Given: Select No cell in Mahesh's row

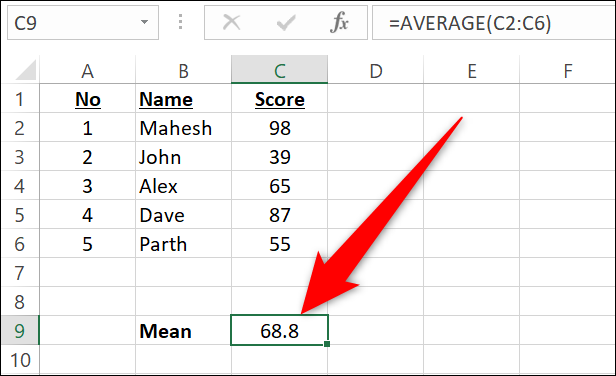Looking at the screenshot, I should point(88,127).
